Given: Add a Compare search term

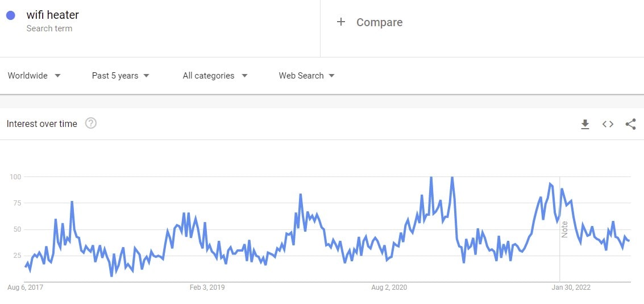Looking at the screenshot, I should (x=379, y=22).
